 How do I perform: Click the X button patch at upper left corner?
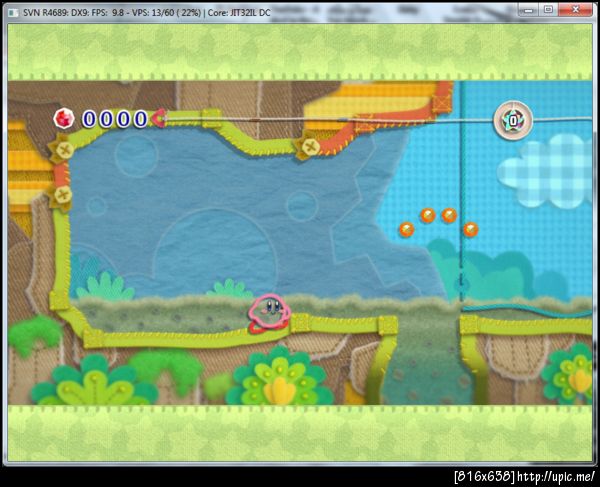64,150
